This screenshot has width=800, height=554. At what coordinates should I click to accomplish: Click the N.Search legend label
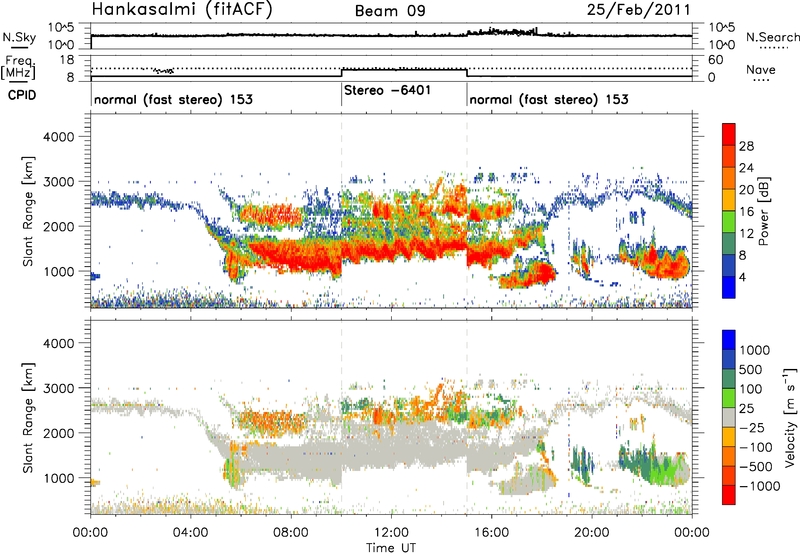click(x=772, y=37)
